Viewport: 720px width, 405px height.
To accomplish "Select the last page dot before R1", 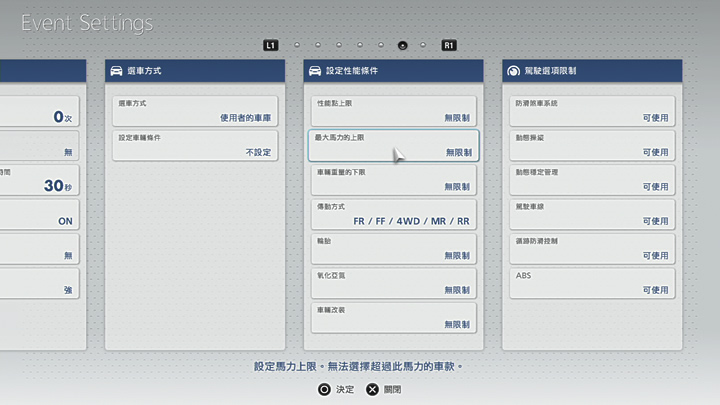I will 423,45.
